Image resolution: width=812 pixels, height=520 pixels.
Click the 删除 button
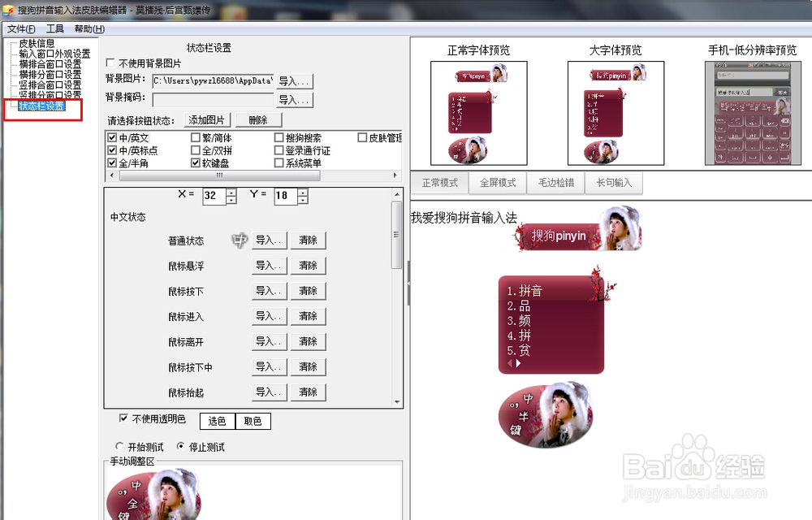click(258, 120)
